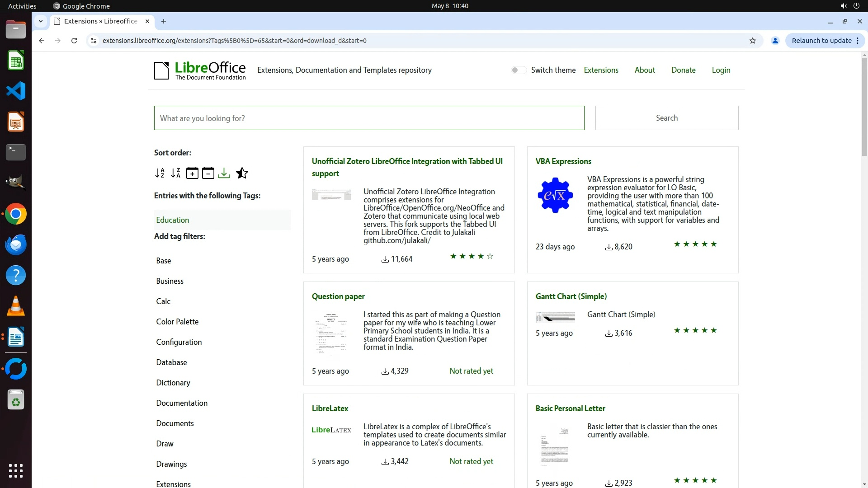The height and width of the screenshot is (488, 868).
Task: Bookmark this page with star icon
Action: pyautogui.click(x=752, y=41)
